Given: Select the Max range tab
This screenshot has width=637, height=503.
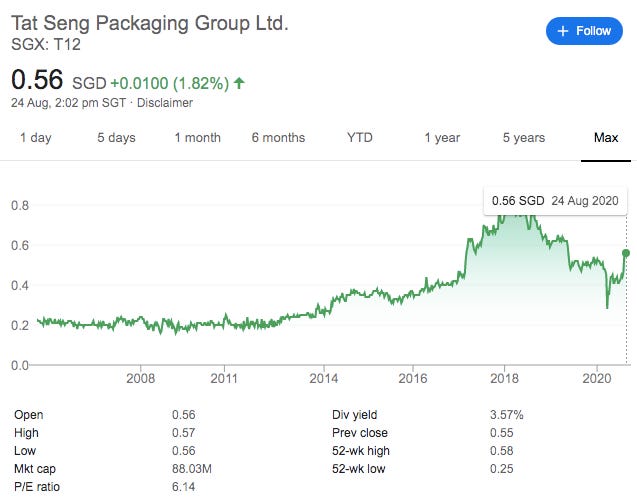Looking at the screenshot, I should pos(606,138).
